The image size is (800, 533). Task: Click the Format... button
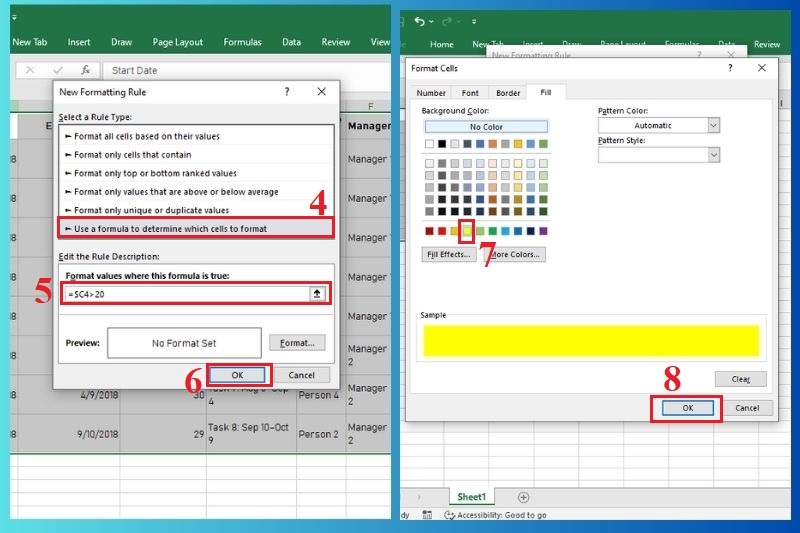[x=297, y=343]
